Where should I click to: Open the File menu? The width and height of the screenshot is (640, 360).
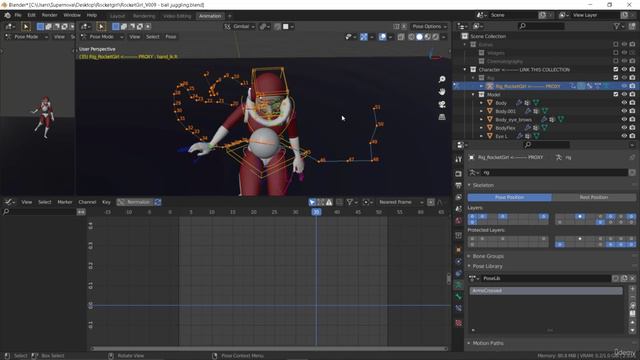18,15
